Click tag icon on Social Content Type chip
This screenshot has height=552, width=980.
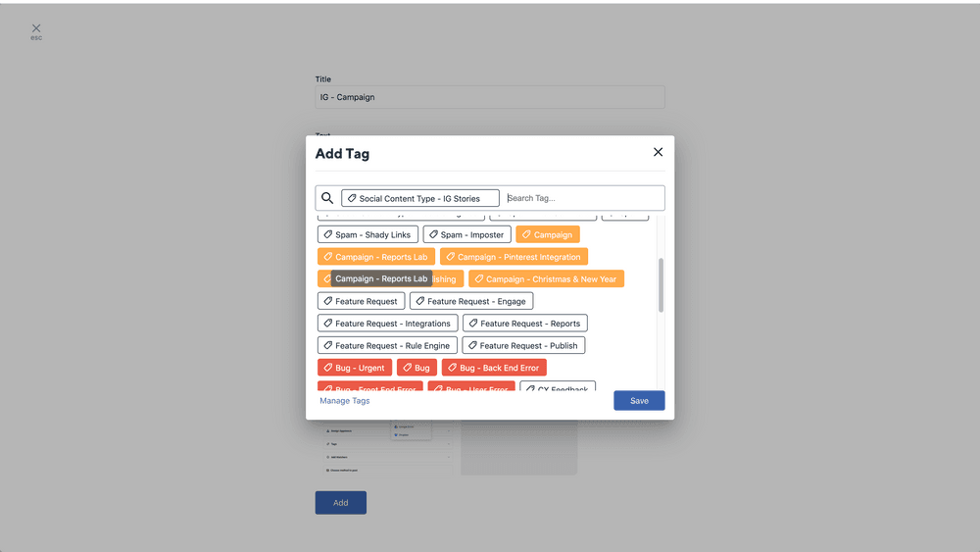pos(352,198)
